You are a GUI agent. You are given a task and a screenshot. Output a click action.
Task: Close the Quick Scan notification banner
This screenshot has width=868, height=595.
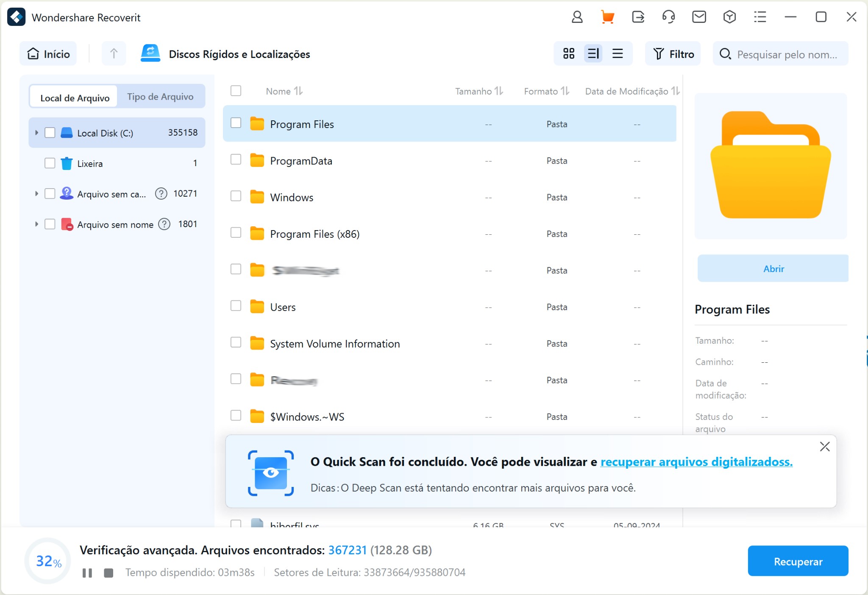pyautogui.click(x=825, y=447)
